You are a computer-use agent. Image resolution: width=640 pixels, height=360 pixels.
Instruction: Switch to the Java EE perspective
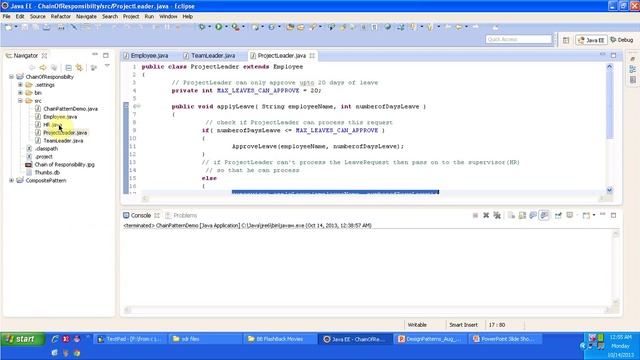pos(591,40)
